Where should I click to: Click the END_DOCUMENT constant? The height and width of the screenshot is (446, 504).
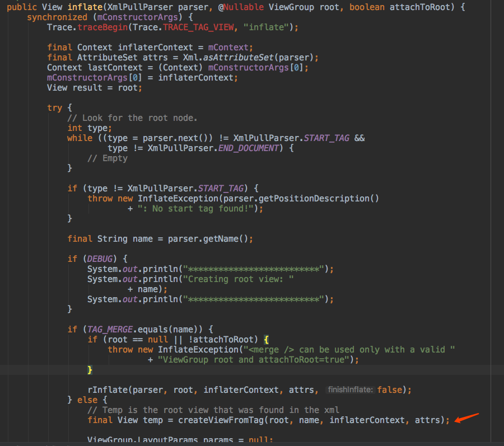249,148
